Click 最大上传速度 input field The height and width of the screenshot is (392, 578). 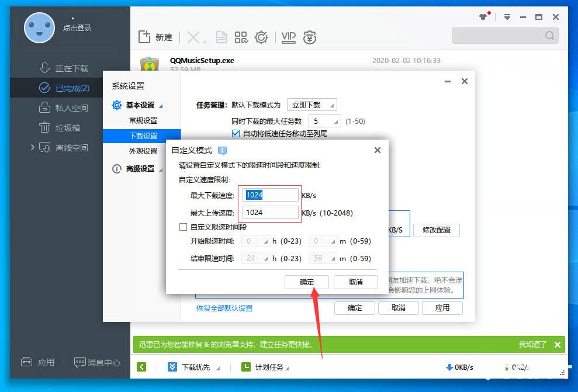pyautogui.click(x=271, y=212)
